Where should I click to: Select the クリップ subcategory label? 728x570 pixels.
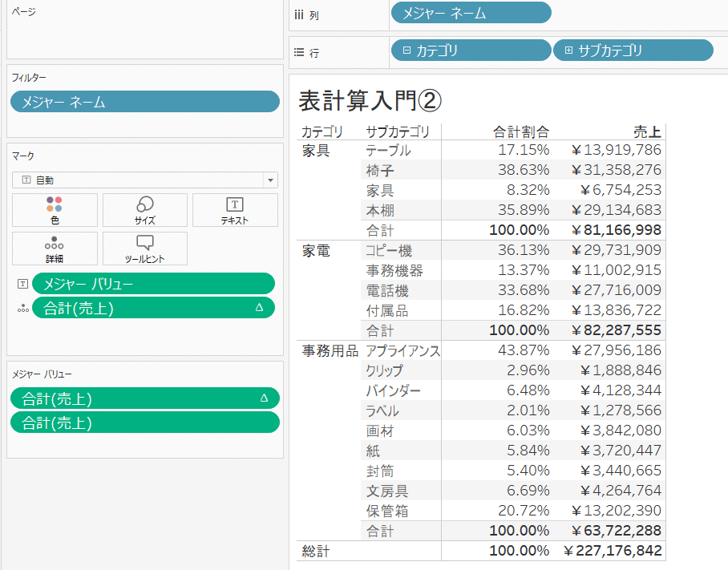(384, 371)
